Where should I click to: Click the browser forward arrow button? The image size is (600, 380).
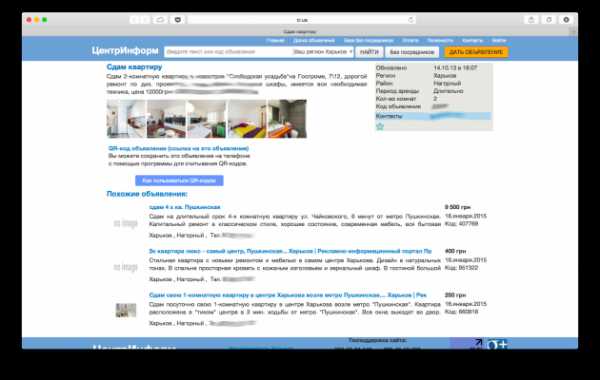coord(145,20)
